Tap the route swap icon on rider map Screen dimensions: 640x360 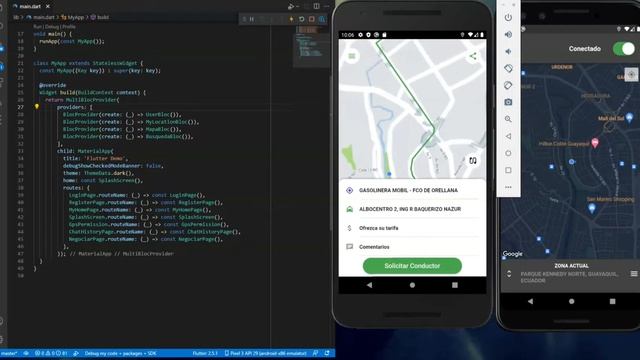tap(473, 160)
